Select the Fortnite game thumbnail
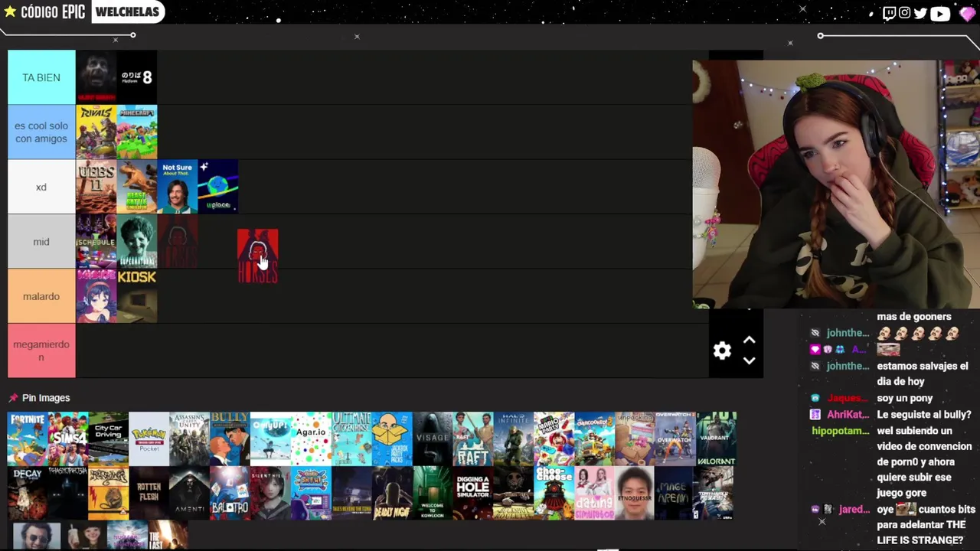Screen dimensions: 980x551 pyautogui.click(x=28, y=439)
